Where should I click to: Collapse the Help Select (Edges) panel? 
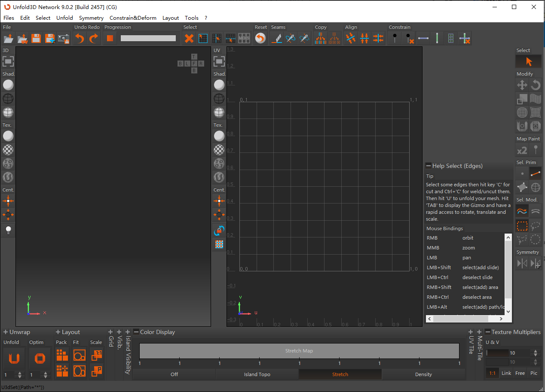[x=429, y=166]
